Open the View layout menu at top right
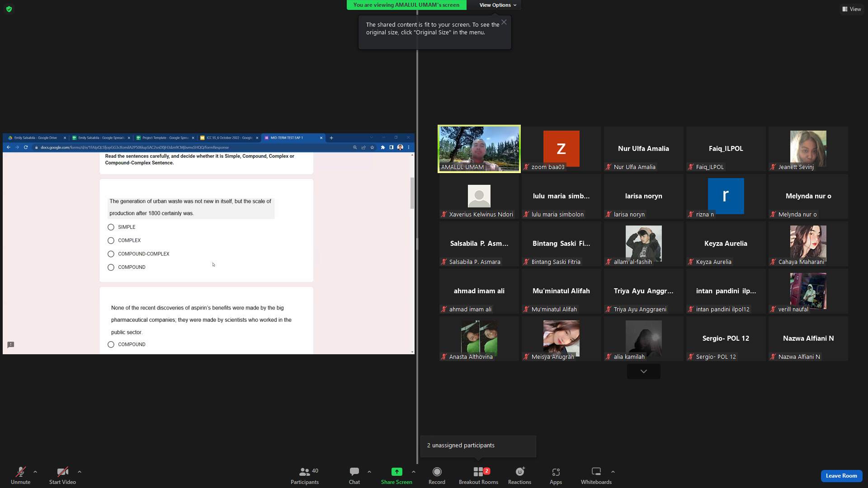The width and height of the screenshot is (868, 488). [852, 9]
